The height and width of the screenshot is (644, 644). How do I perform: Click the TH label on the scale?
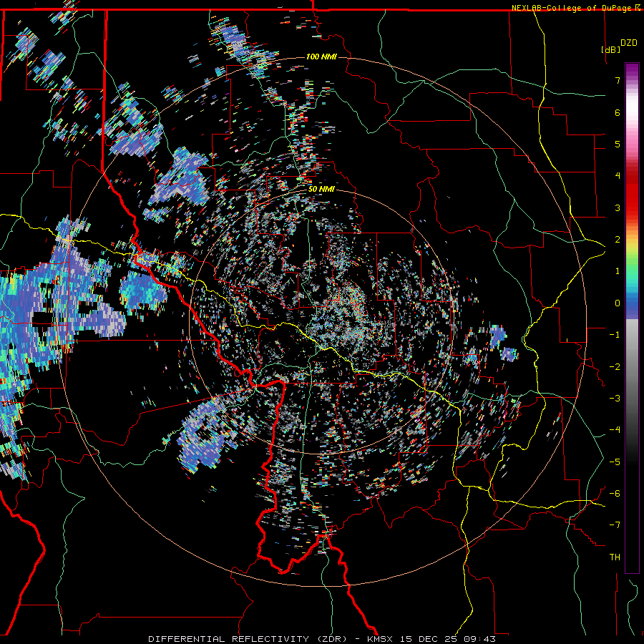(615, 557)
